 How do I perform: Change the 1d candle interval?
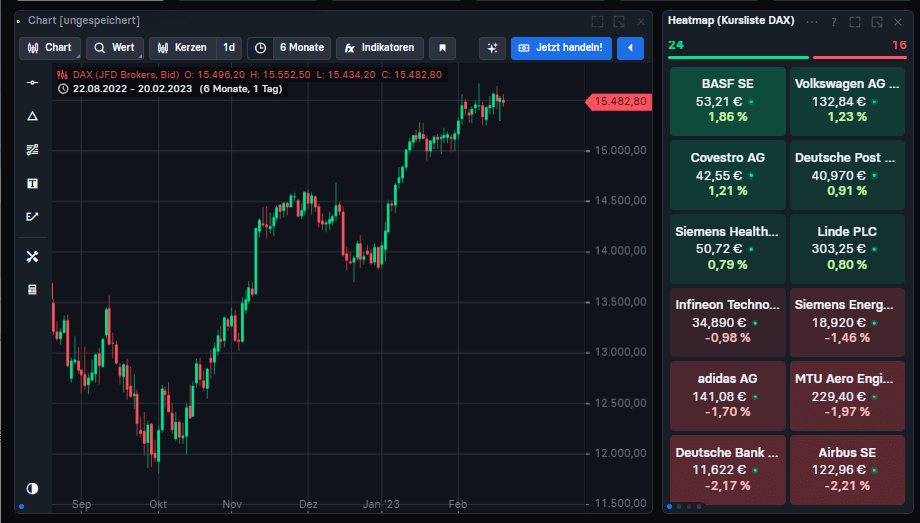[x=229, y=48]
